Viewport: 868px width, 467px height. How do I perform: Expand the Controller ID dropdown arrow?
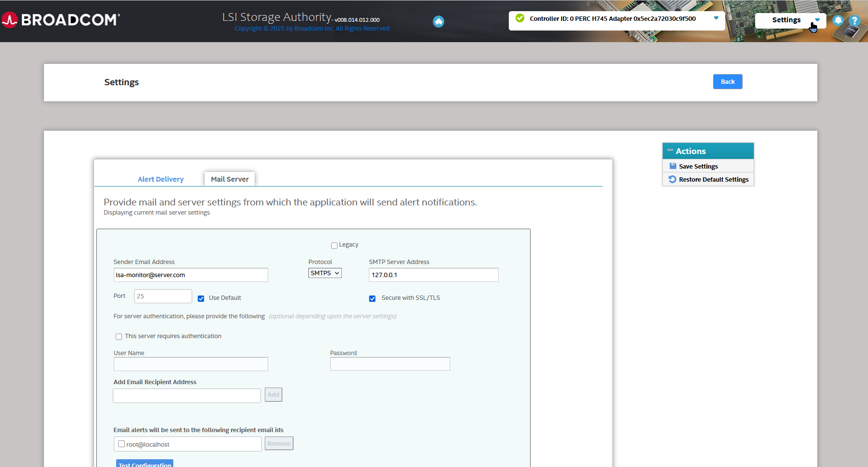coord(716,18)
